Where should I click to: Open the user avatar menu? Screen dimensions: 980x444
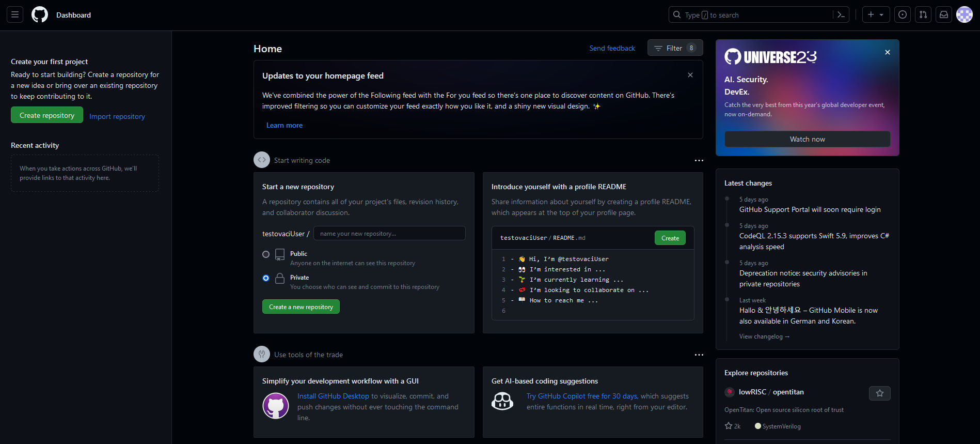coord(965,14)
